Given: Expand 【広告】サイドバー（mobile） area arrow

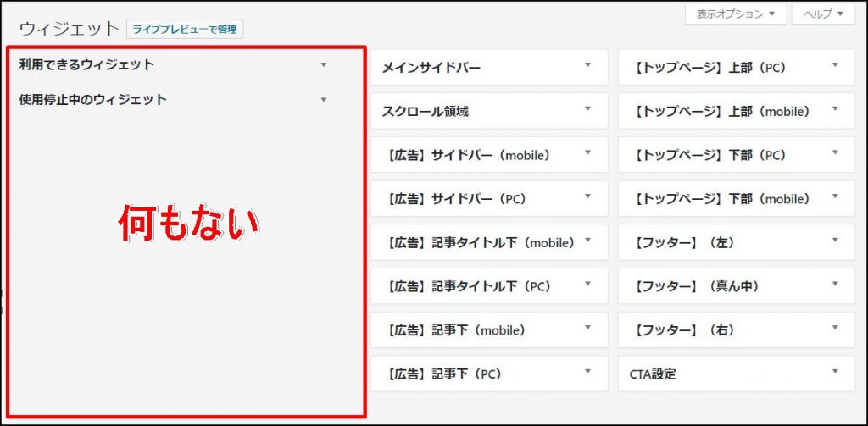Looking at the screenshot, I should [588, 152].
